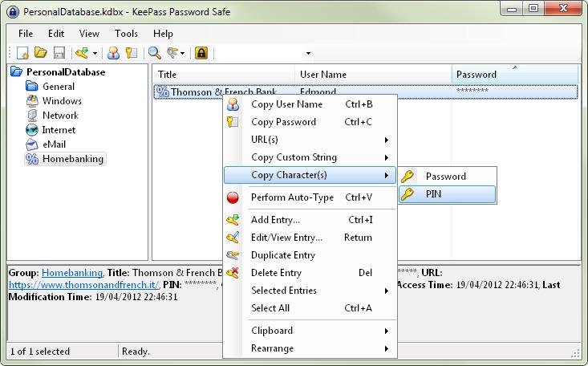Click the New database toolbar icon
The width and height of the screenshot is (588, 366).
click(x=23, y=53)
